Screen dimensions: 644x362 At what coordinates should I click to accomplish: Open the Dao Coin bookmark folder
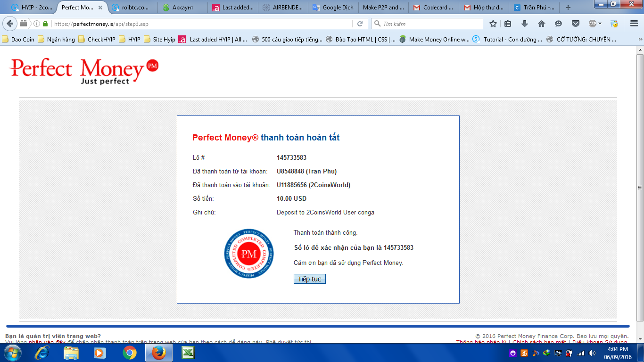(x=18, y=40)
